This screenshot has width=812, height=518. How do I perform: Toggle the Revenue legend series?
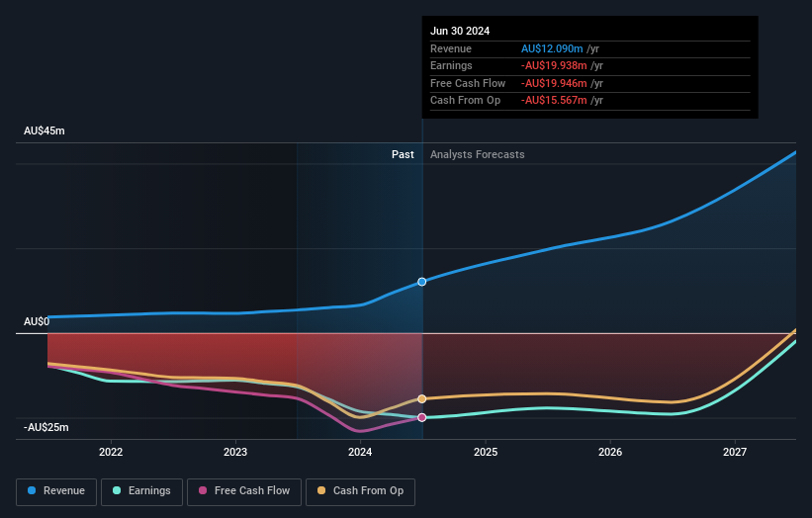coord(56,491)
